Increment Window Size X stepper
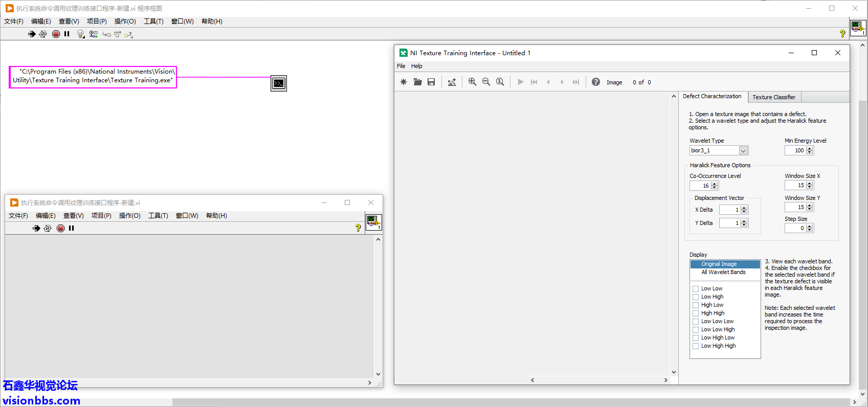Image resolution: width=868 pixels, height=407 pixels. [x=810, y=183]
